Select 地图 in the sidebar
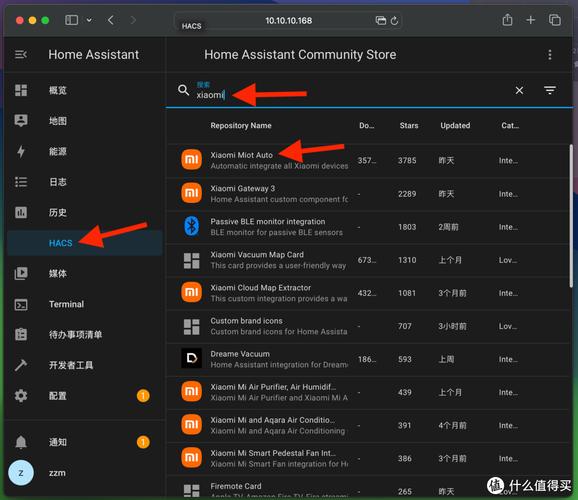Image resolution: width=578 pixels, height=500 pixels. [x=85, y=121]
